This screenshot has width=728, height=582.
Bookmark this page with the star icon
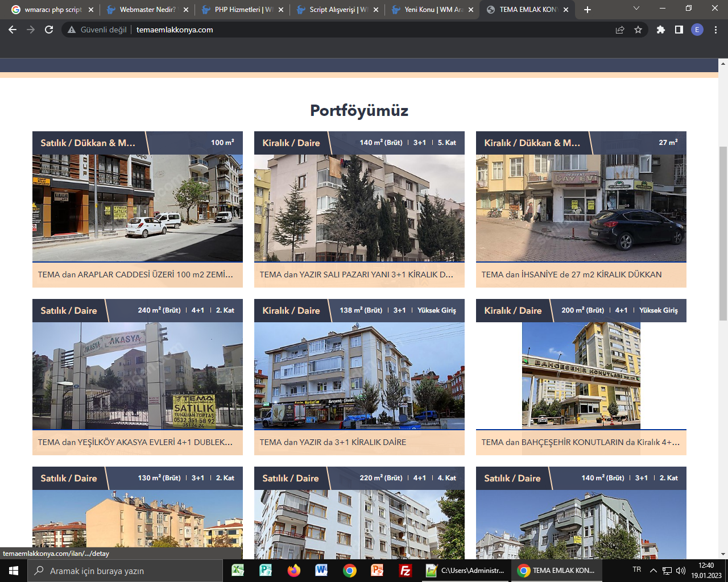tap(638, 30)
